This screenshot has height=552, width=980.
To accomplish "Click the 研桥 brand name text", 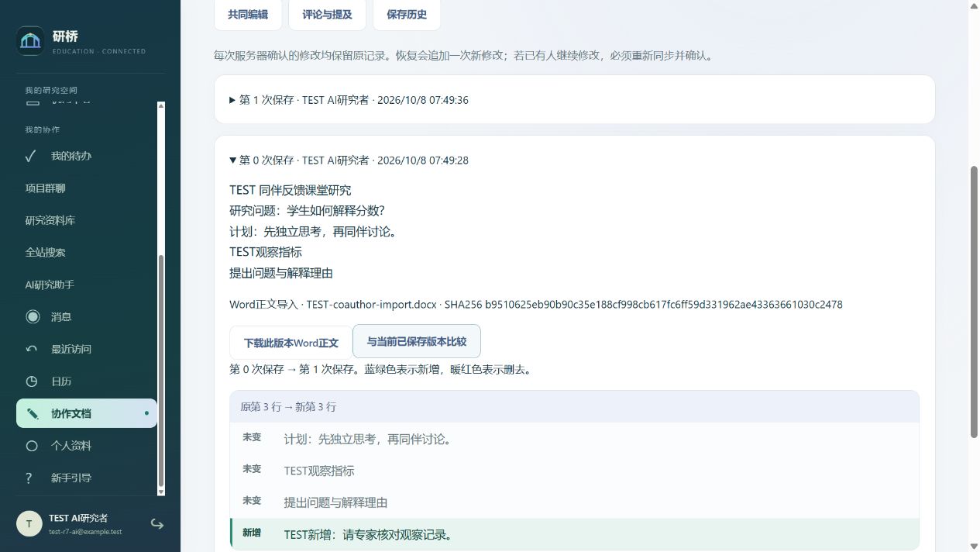I will point(65,36).
